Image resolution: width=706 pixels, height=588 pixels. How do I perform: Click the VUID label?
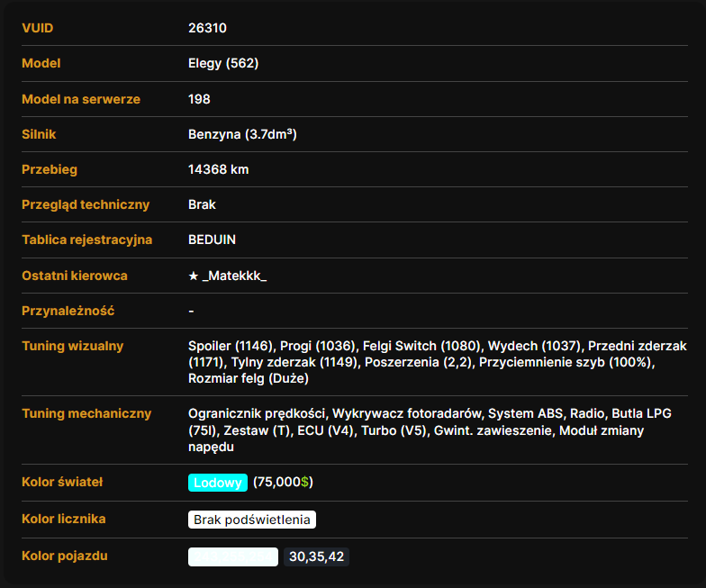click(38, 28)
